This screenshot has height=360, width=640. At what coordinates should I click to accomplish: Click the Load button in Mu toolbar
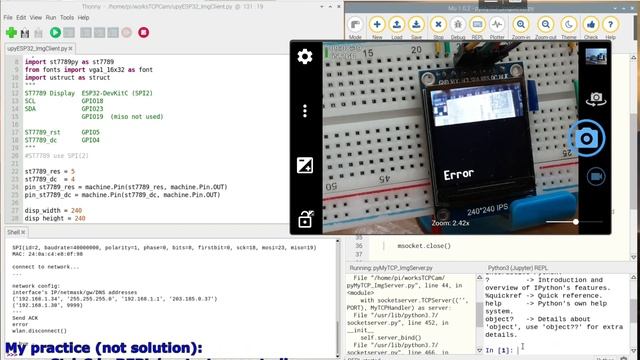[396, 28]
